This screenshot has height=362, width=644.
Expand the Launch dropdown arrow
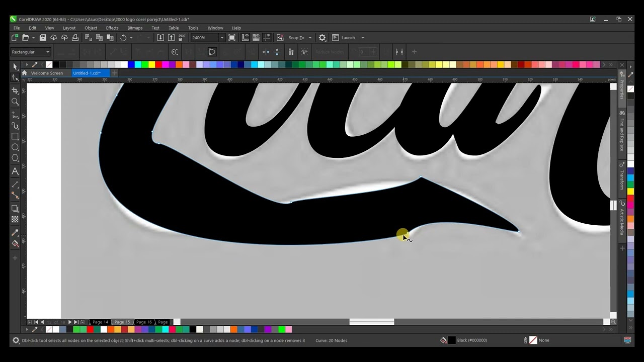tap(363, 38)
